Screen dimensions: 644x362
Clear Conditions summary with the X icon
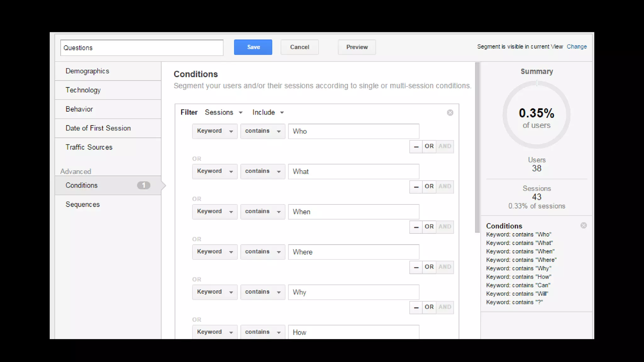click(x=583, y=225)
